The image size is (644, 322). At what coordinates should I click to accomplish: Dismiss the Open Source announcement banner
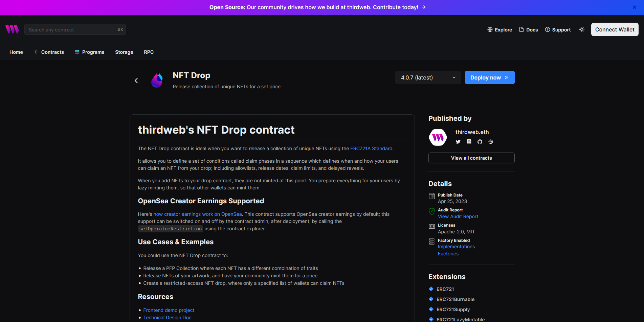tap(634, 7)
